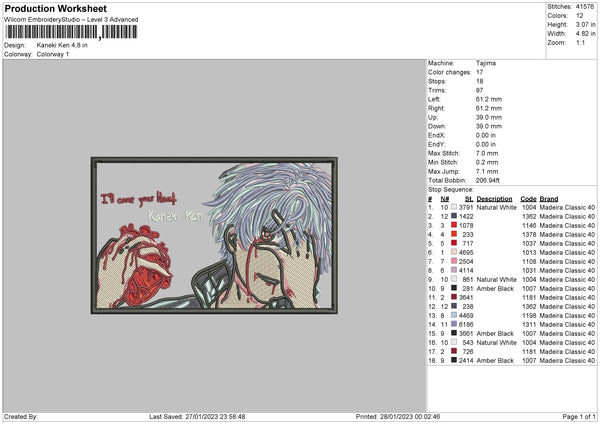Click the lilac swatch in stop row 8
This screenshot has height=424, width=600.
(454, 270)
